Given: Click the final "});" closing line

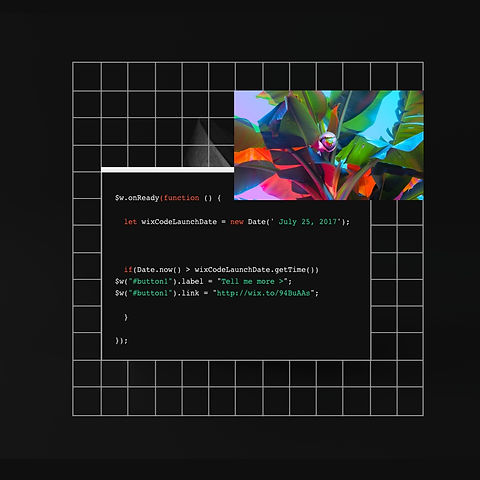Looking at the screenshot, I should coord(121,341).
